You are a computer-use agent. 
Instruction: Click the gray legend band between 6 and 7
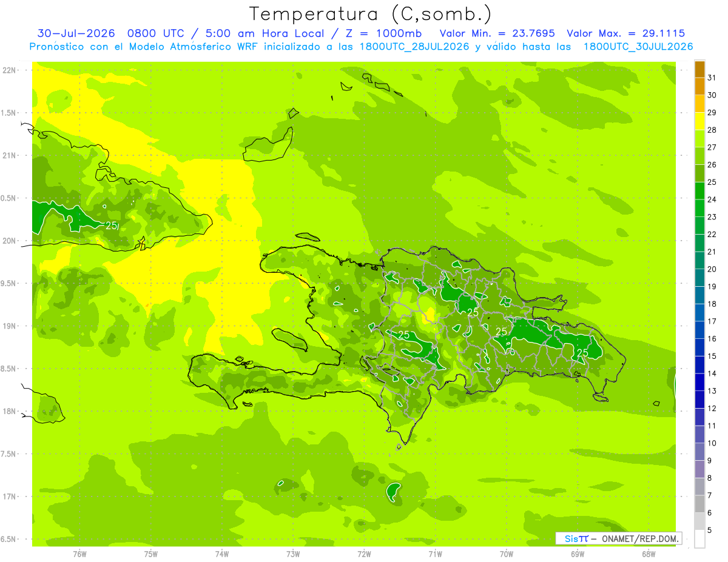pos(699,504)
